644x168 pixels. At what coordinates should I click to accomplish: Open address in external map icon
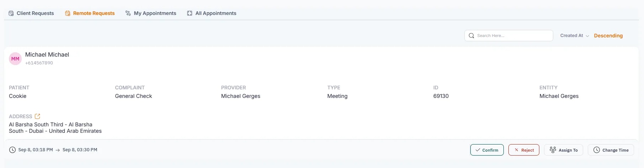tap(37, 116)
